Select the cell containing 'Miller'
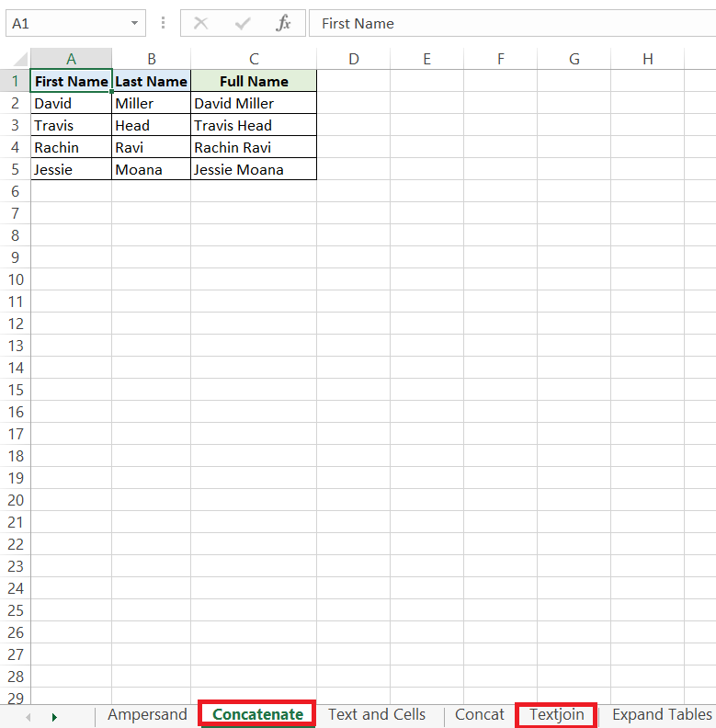 coord(152,103)
